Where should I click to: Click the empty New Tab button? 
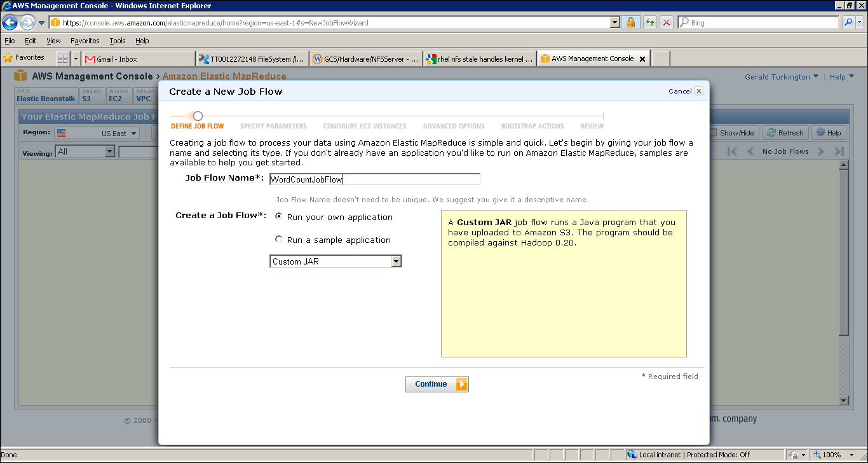(661, 59)
